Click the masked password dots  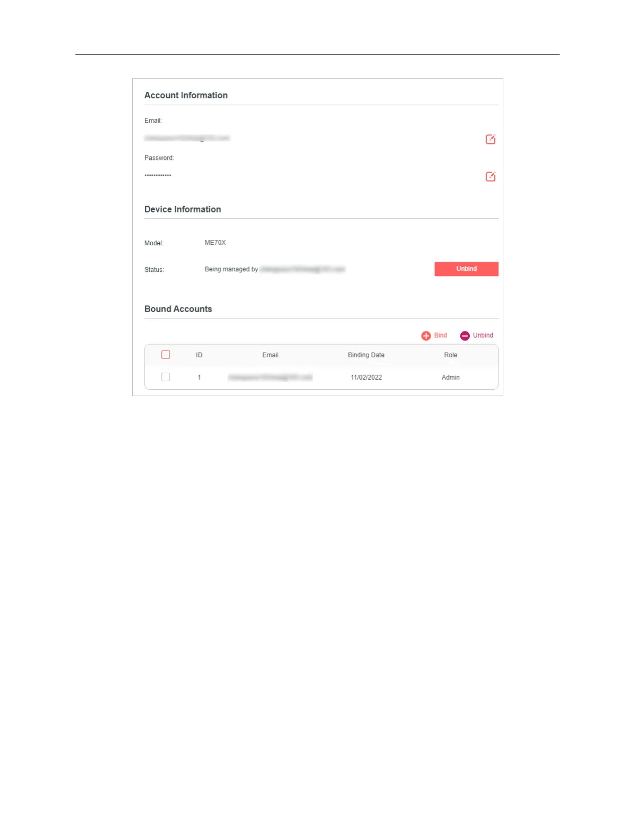pyautogui.click(x=158, y=175)
